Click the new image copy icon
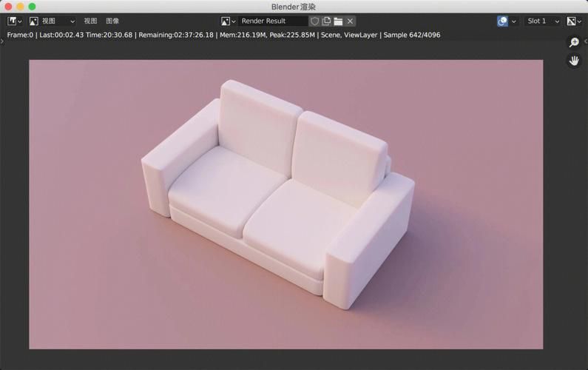The width and height of the screenshot is (588, 370). (x=326, y=21)
